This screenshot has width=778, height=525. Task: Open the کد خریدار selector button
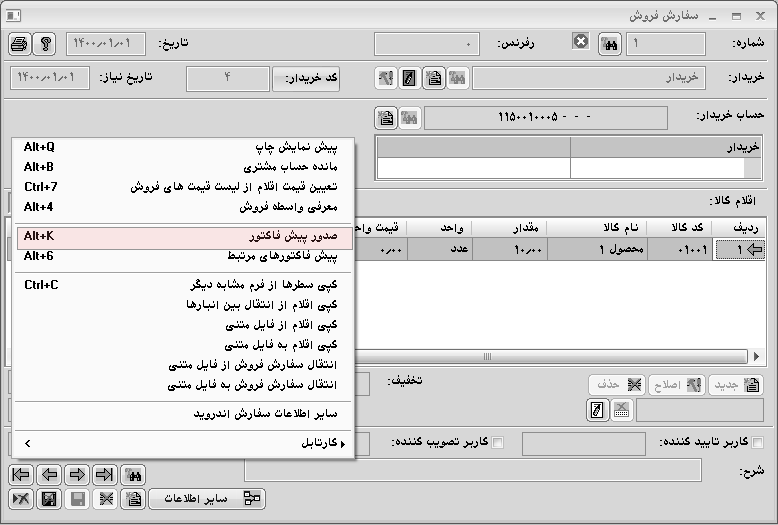point(305,78)
